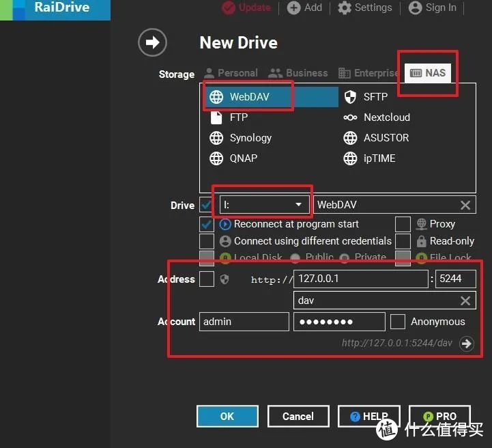Enable the Anonymous checkbox

(x=398, y=322)
